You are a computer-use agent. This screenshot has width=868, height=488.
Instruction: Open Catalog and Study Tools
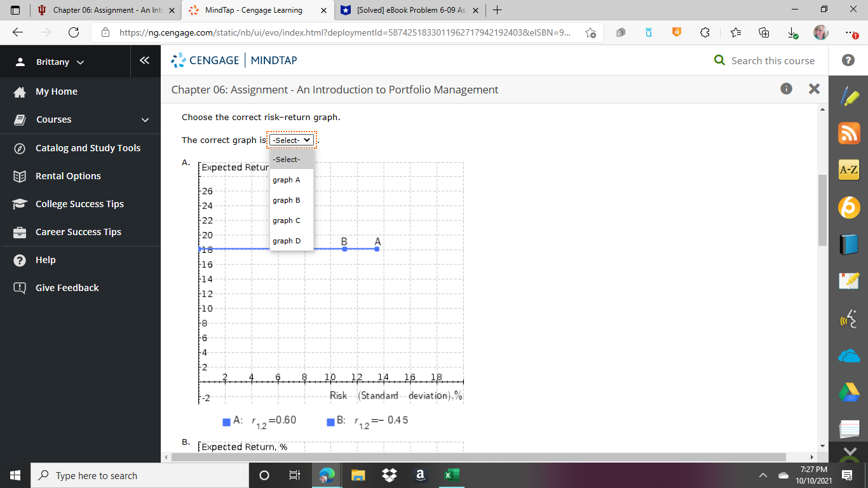coord(87,147)
